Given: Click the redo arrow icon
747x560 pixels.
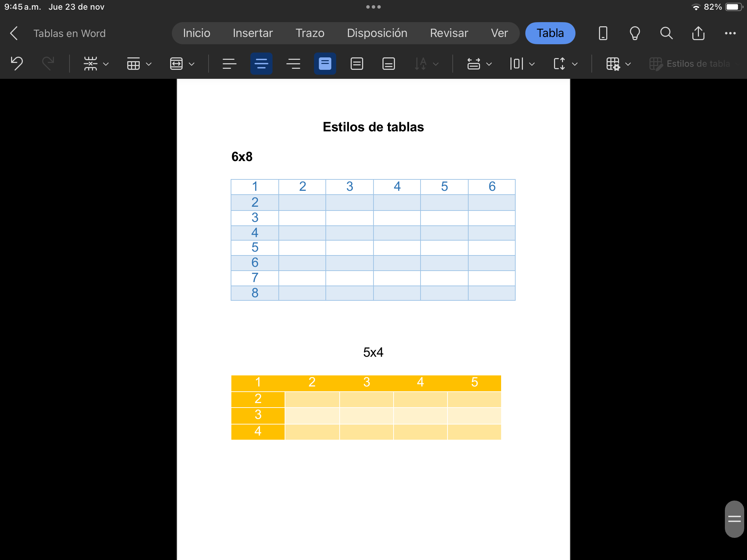Looking at the screenshot, I should pos(48,64).
